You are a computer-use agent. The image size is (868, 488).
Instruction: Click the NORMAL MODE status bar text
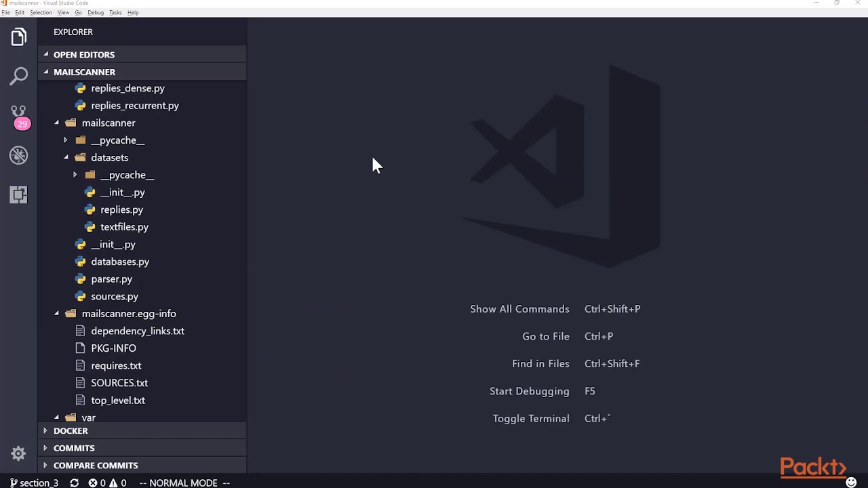point(184,483)
